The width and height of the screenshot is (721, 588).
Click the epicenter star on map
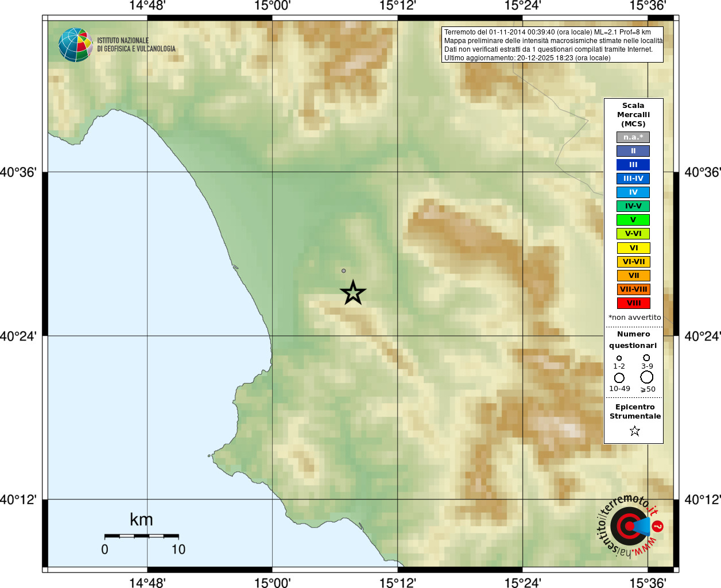353,293
